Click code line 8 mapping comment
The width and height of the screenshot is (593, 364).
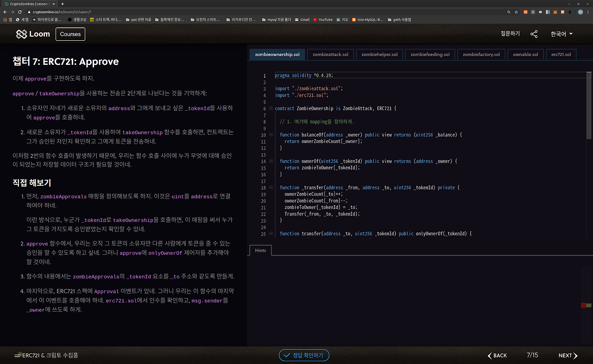coord(317,122)
